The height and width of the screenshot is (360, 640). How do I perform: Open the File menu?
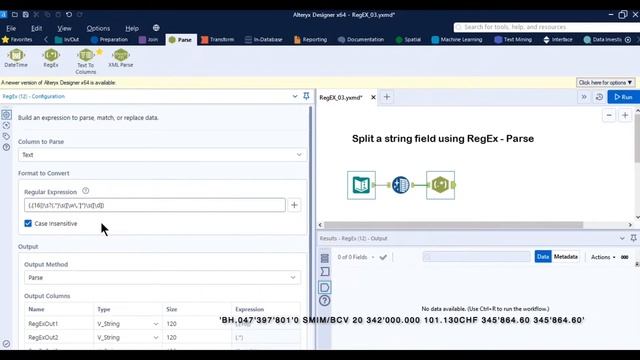11,28
